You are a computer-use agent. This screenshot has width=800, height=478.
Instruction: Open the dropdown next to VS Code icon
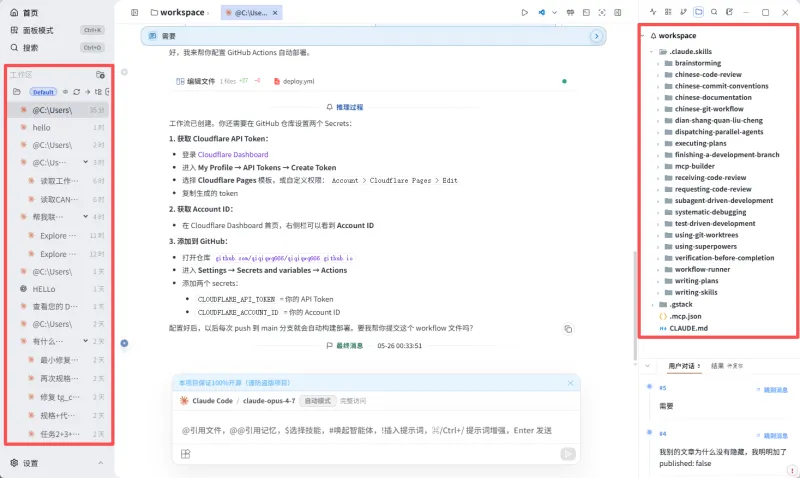(x=554, y=13)
